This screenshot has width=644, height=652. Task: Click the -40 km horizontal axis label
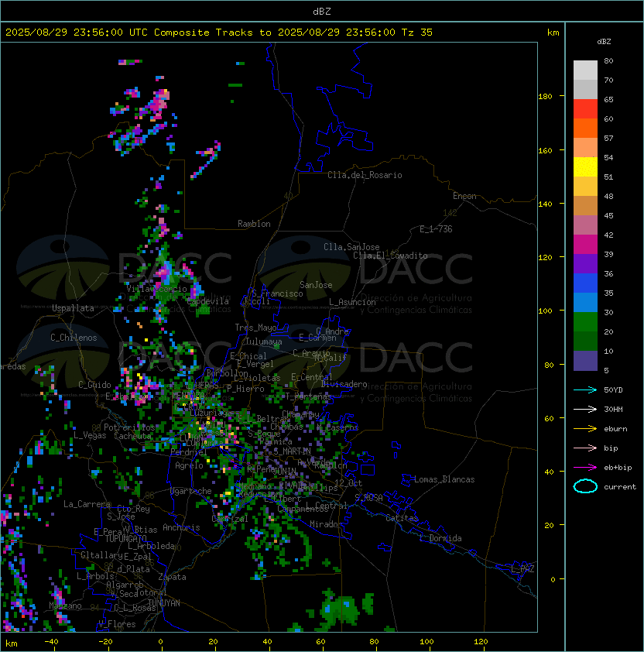coord(51,642)
